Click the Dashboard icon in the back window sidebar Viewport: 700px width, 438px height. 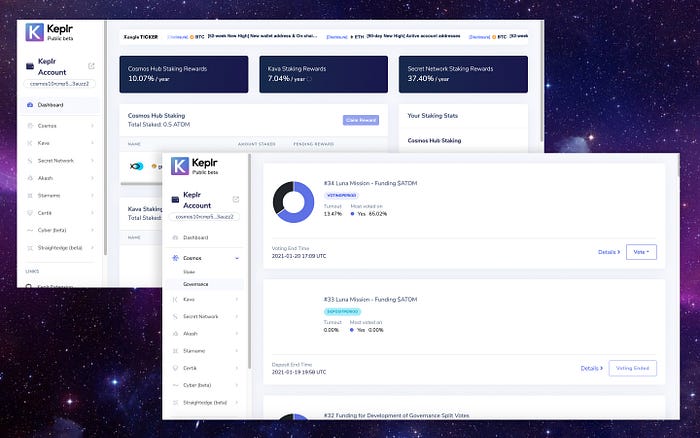pos(30,105)
